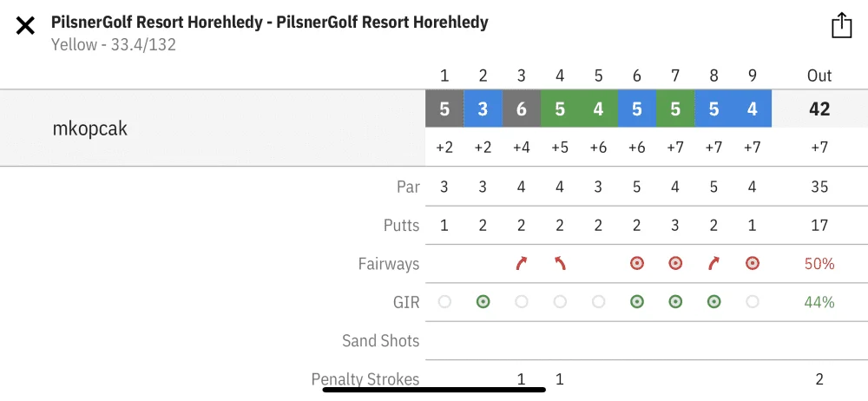The width and height of the screenshot is (868, 401).
Task: Select hole 6 fairway hit target icon
Action: pos(636,264)
